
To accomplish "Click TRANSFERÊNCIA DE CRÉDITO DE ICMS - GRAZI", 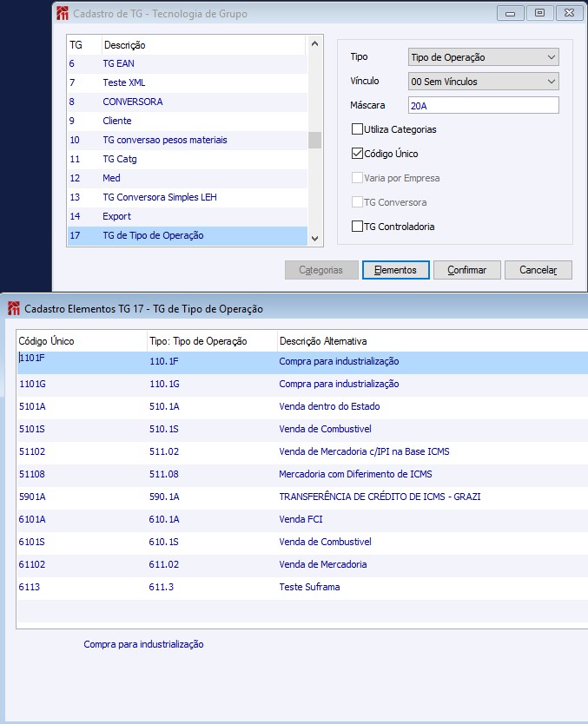I will 380,497.
